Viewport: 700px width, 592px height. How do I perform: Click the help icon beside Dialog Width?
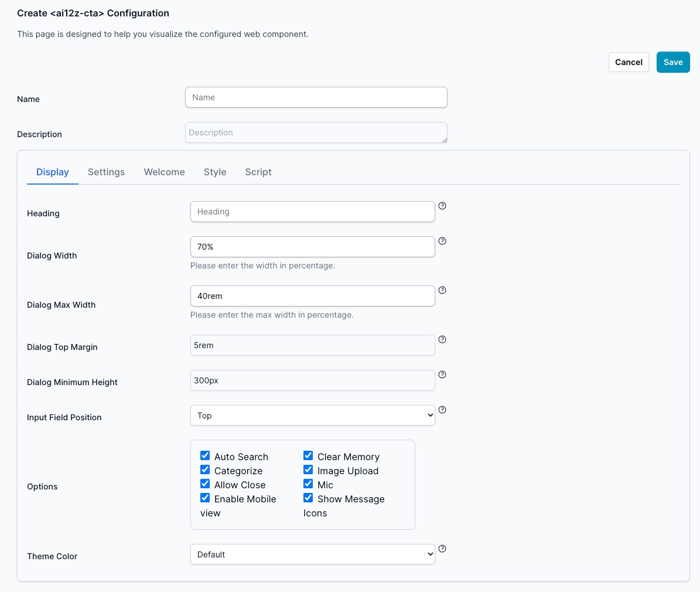[x=442, y=241]
